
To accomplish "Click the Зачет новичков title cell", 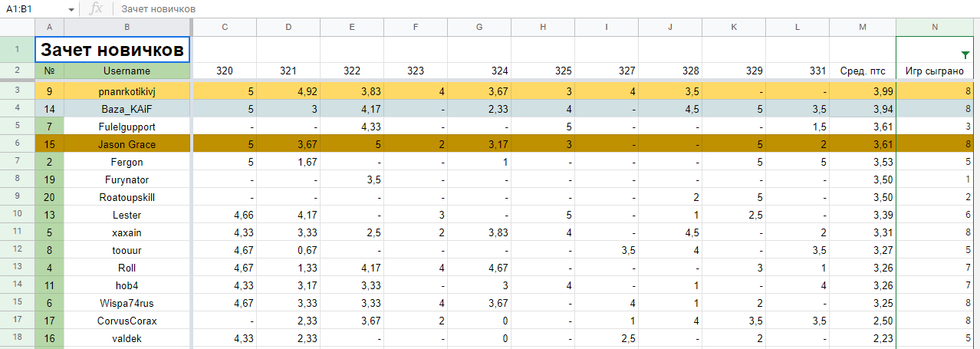I will [112, 50].
